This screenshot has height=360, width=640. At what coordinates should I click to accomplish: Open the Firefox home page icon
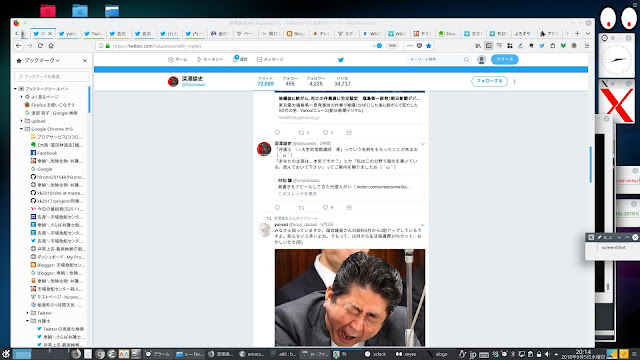click(x=51, y=46)
